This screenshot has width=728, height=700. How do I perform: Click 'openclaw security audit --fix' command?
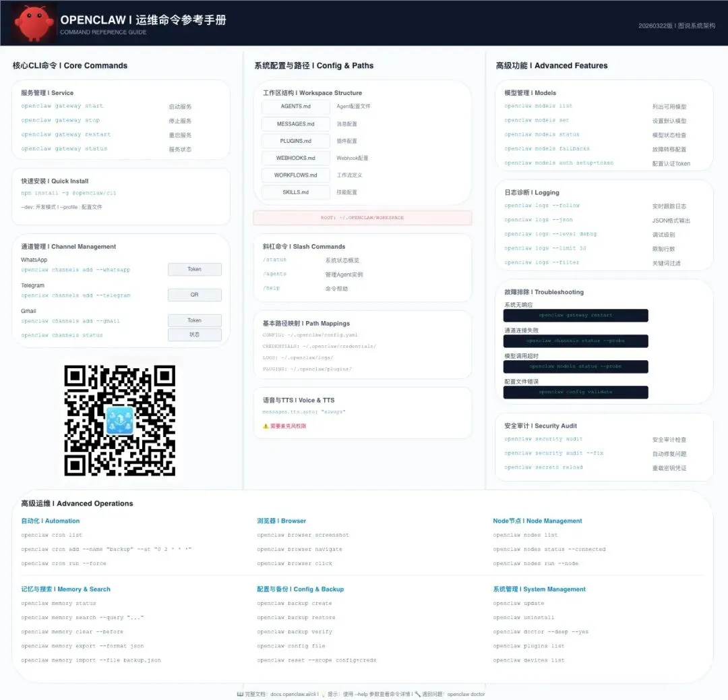coord(554,453)
